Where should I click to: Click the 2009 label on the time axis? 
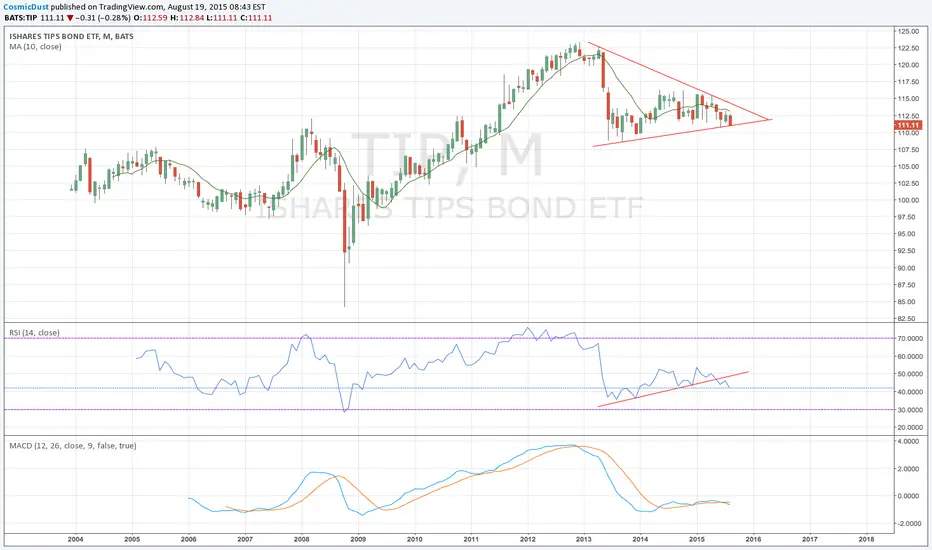tap(358, 539)
